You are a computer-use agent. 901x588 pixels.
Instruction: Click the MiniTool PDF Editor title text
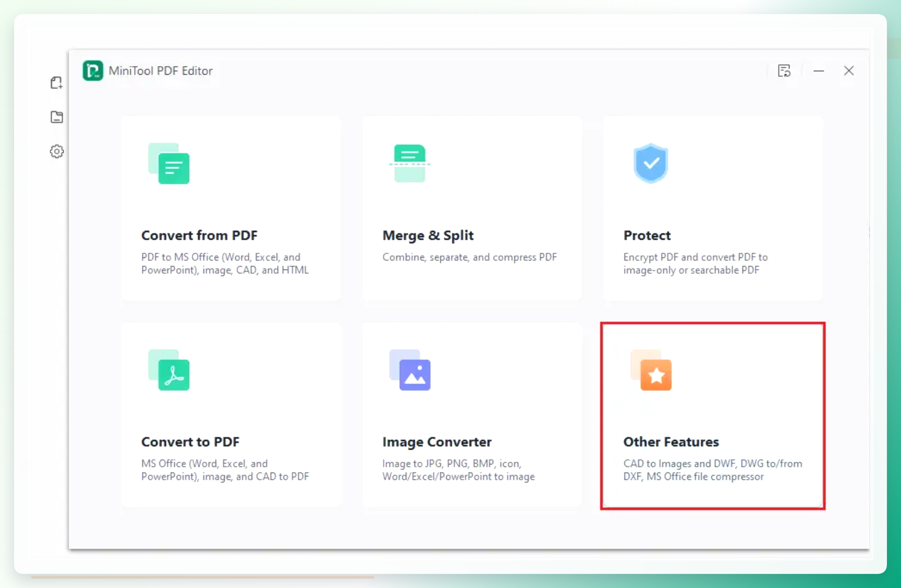[161, 71]
